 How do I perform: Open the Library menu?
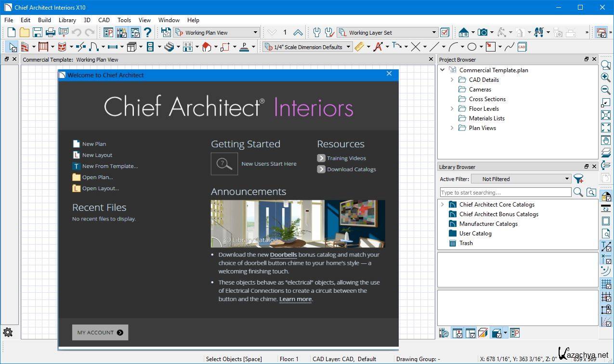67,20
